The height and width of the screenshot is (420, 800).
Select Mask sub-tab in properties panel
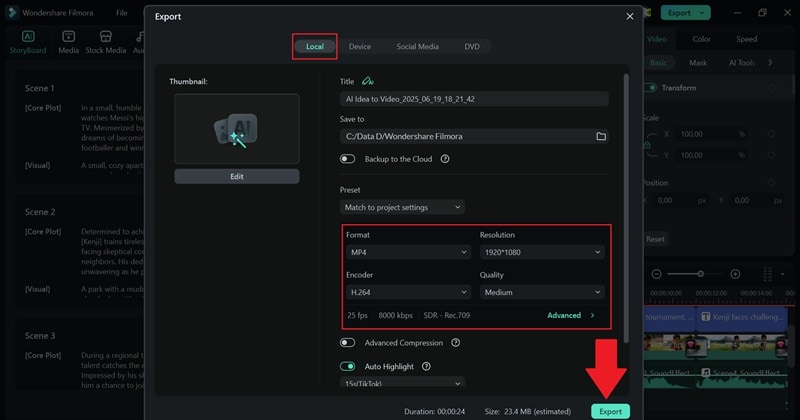coord(698,63)
